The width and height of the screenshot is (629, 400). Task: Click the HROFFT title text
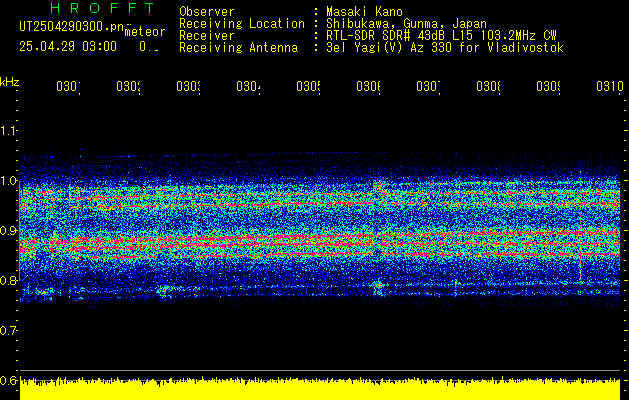coord(103,8)
